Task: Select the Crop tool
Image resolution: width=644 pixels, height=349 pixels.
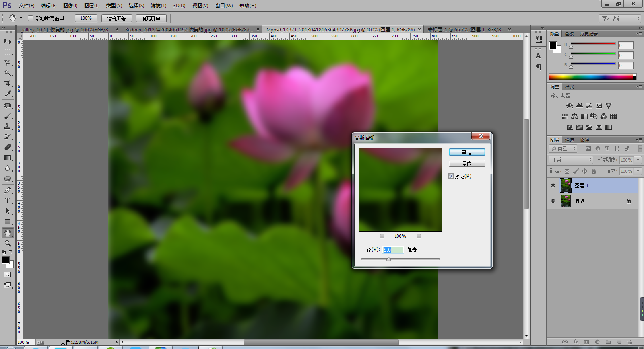Action: [8, 83]
